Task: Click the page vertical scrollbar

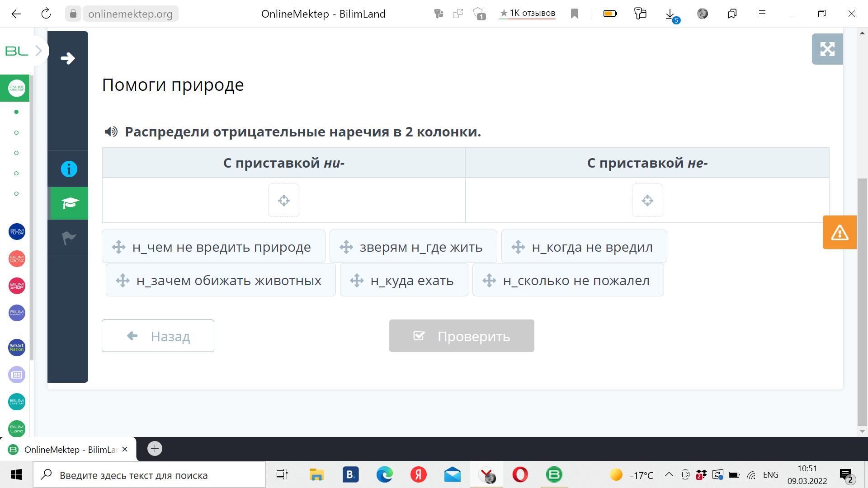Action: (862, 302)
